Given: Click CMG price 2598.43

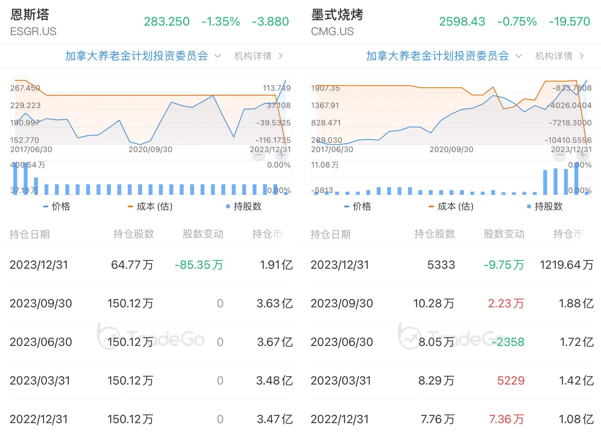Looking at the screenshot, I should [462, 21].
